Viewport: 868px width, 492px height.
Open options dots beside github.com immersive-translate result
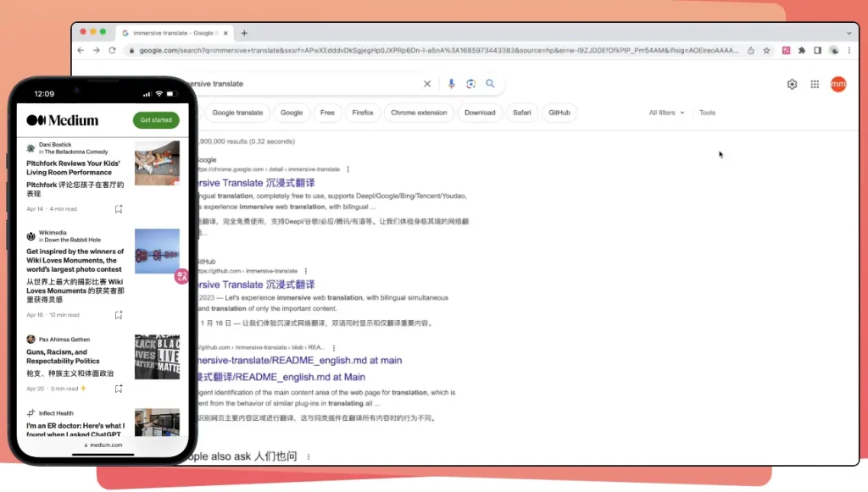click(305, 272)
